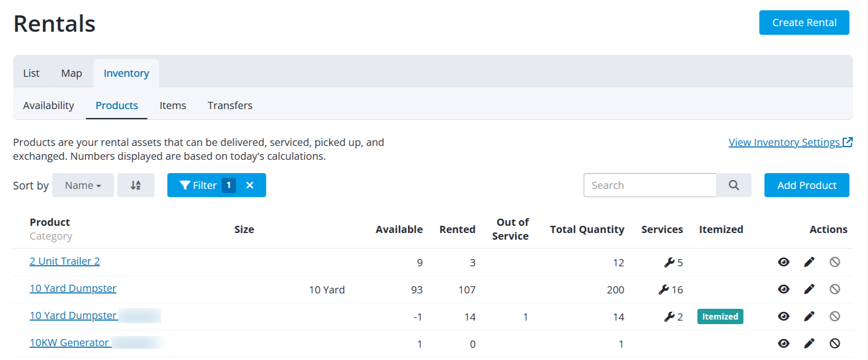Screen dimensions: 868x360
Task: Click the Available column header
Action: click(x=399, y=229)
